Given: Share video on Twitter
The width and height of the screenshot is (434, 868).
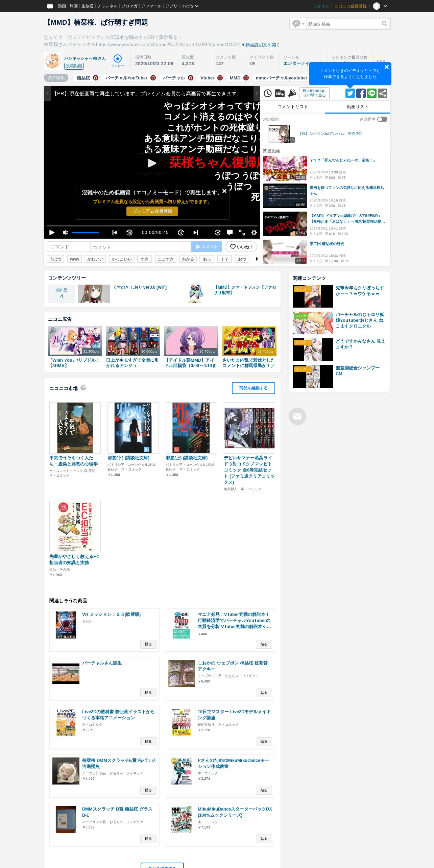Looking at the screenshot, I should (350, 93).
